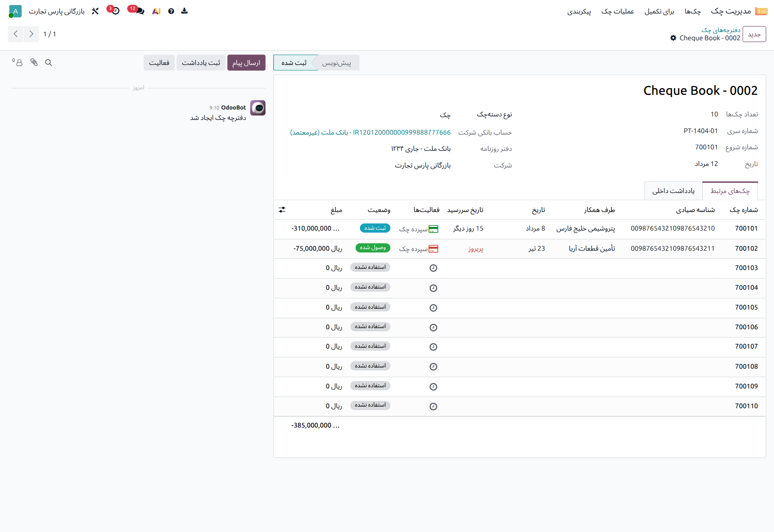The width and height of the screenshot is (774, 532).
Task: Open the cheque management app icon
Action: 761,11
